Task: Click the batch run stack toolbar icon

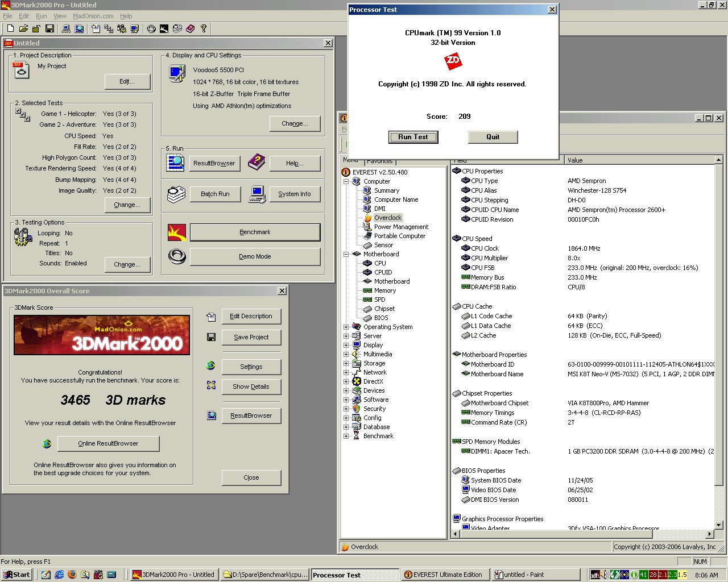Action: tap(177, 28)
